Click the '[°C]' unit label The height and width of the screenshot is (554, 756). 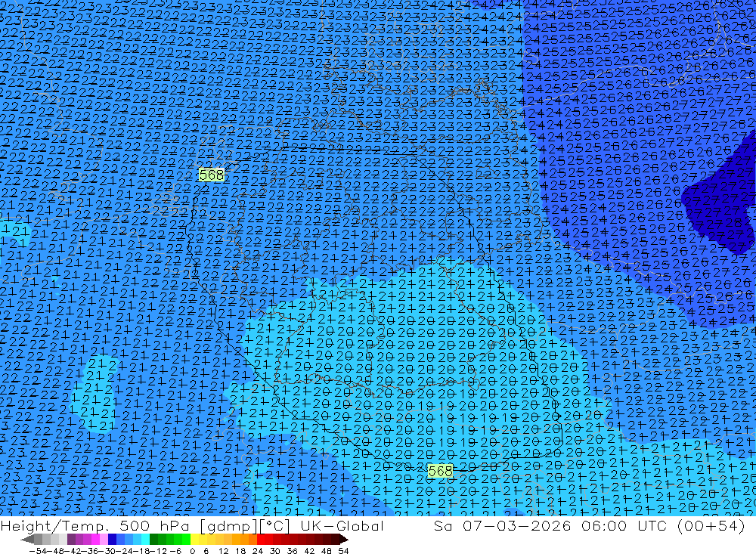(274, 526)
